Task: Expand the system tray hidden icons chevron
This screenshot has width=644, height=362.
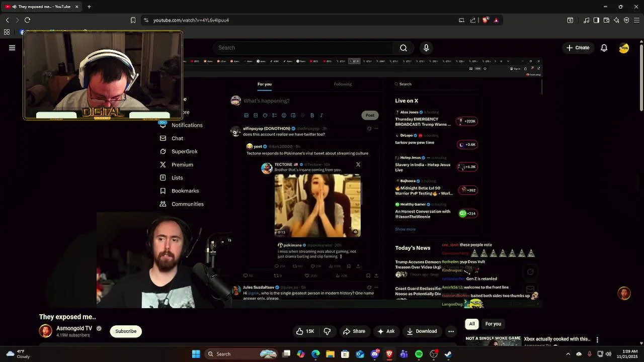Action: pyautogui.click(x=568, y=354)
